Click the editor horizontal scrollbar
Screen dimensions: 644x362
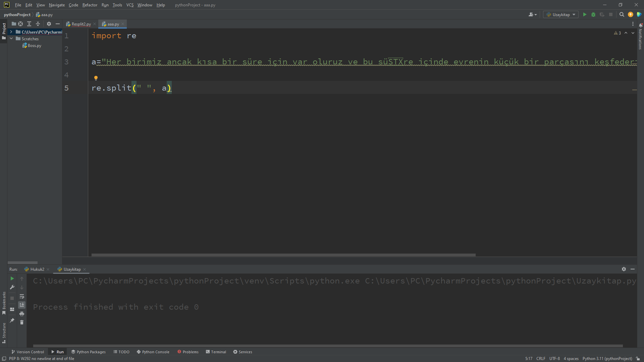[283, 255]
